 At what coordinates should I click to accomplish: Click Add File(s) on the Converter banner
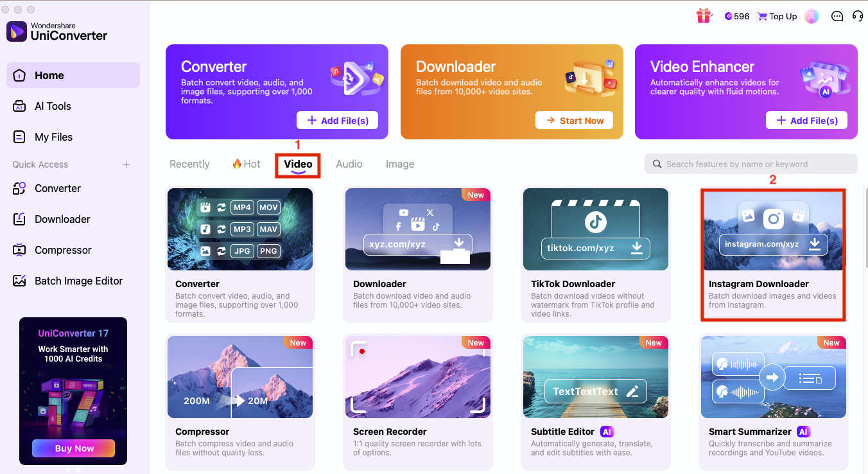tap(337, 120)
